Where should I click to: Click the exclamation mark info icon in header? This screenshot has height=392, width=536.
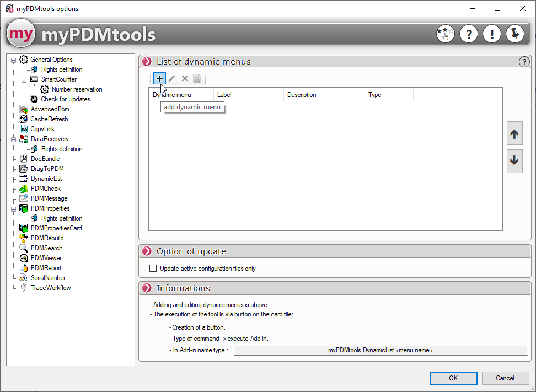point(491,34)
